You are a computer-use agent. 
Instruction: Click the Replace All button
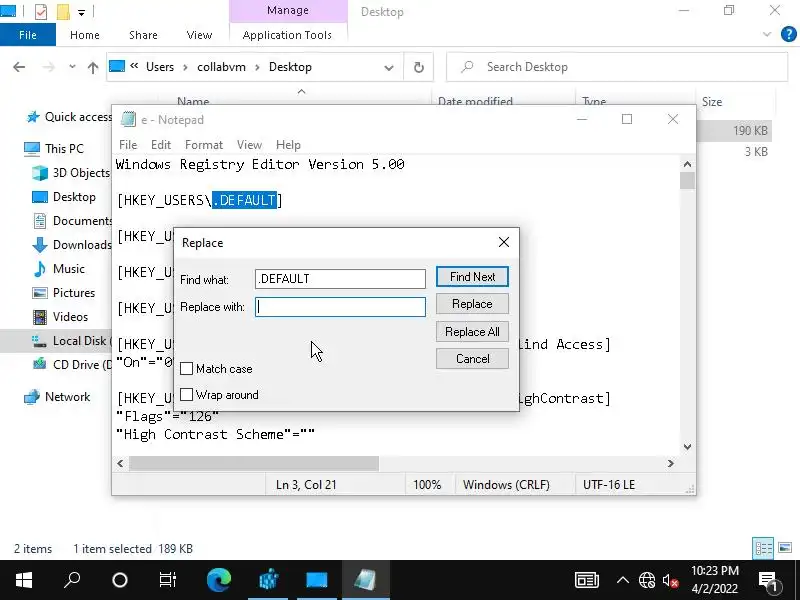point(472,332)
